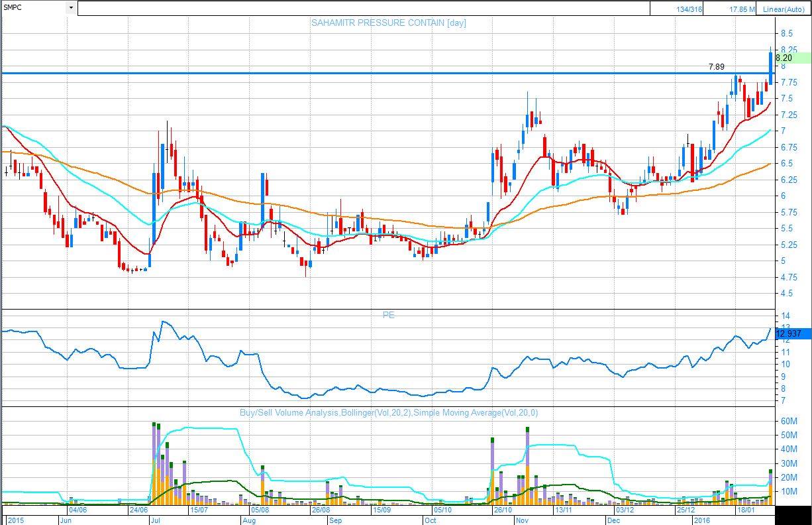The width and height of the screenshot is (812, 525).
Task: Click the Nov month marker on timeline
Action: coord(522,520)
